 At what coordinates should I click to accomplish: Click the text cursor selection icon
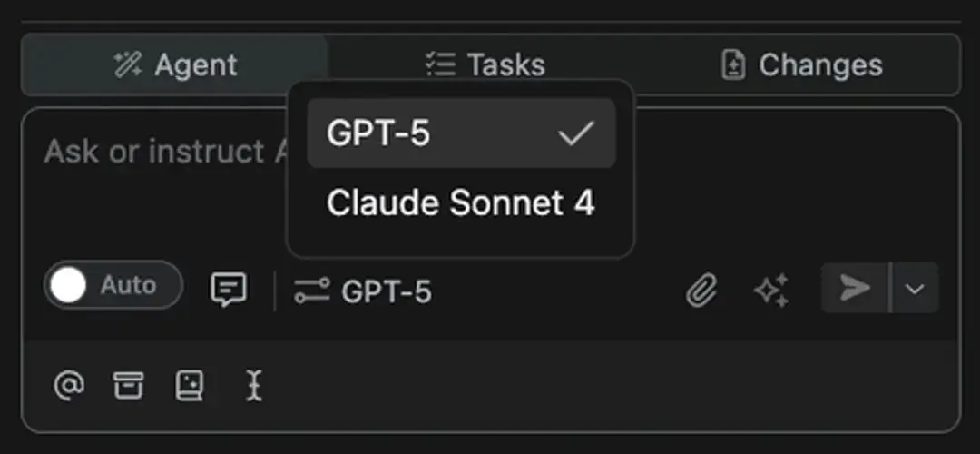[x=254, y=385]
